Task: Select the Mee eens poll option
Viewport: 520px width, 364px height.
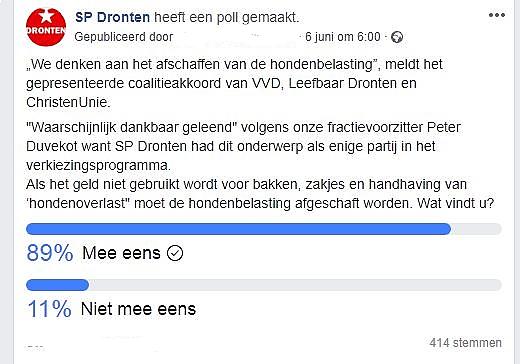Action: point(121,253)
